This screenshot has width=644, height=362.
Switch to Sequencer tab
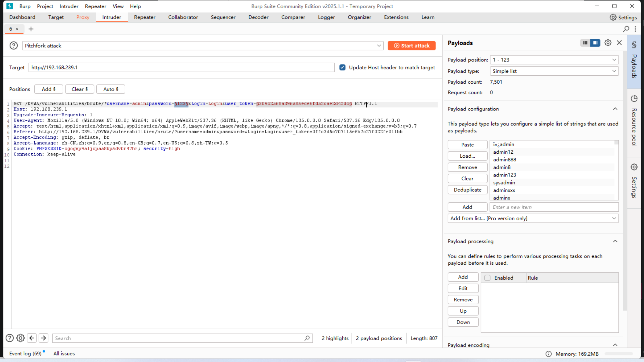223,17
